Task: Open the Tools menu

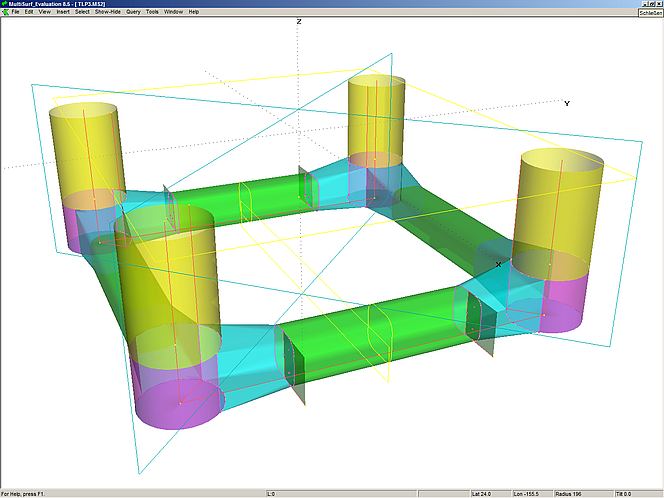Action: [152, 12]
